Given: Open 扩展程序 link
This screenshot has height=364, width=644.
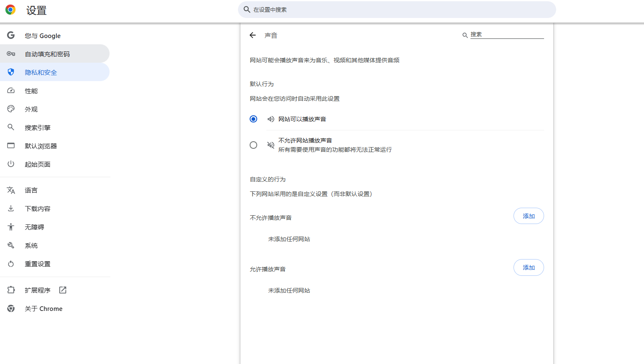Looking at the screenshot, I should [55, 290].
